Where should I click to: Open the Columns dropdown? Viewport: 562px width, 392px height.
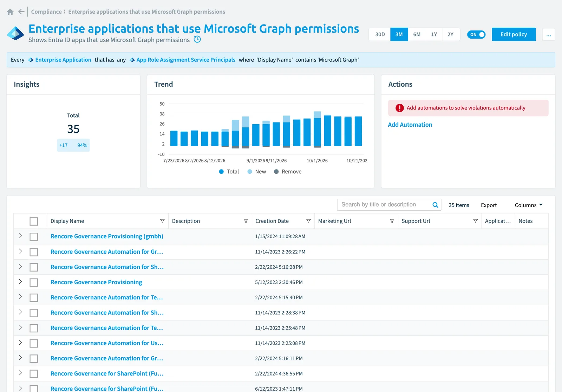point(529,205)
